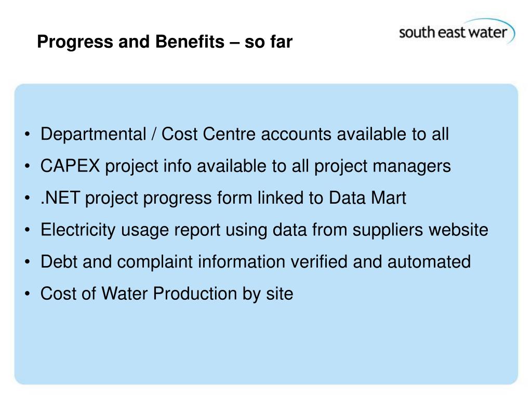The height and width of the screenshot is (399, 532).
Task: Click the word 'Data Mart' in the list
Action: (367, 197)
